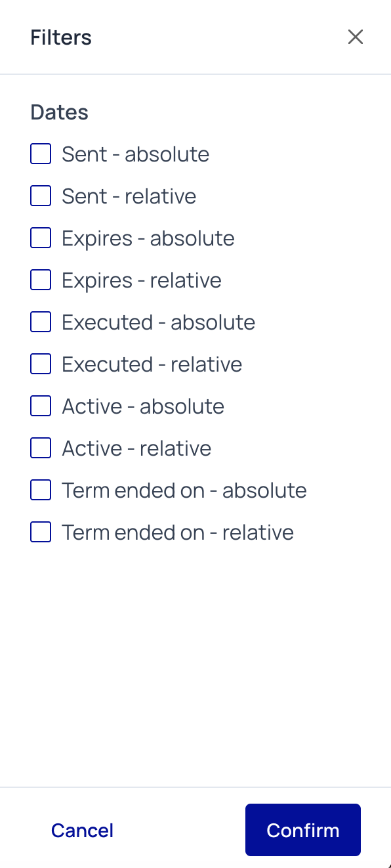Check the Executed - relative checkbox
391x868 pixels.
pyautogui.click(x=41, y=364)
